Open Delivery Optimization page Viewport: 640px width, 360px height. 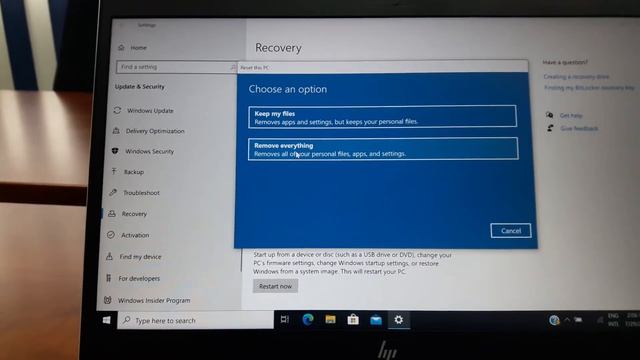tap(155, 131)
